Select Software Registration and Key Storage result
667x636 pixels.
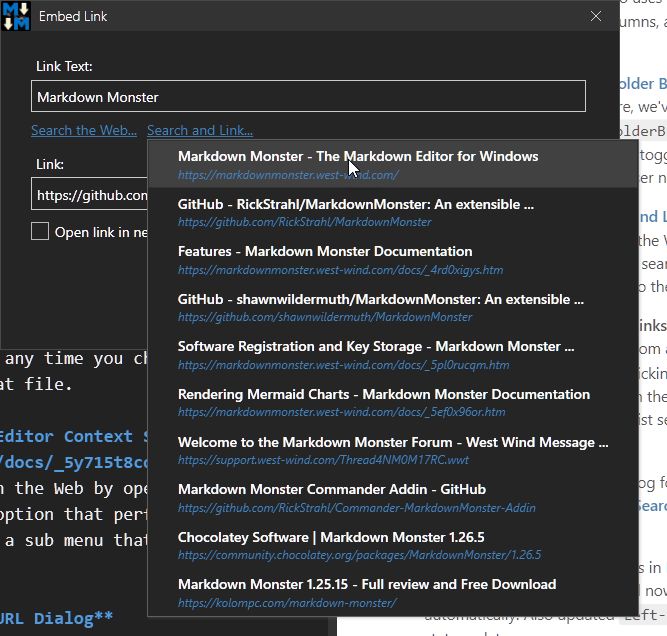tap(393, 355)
